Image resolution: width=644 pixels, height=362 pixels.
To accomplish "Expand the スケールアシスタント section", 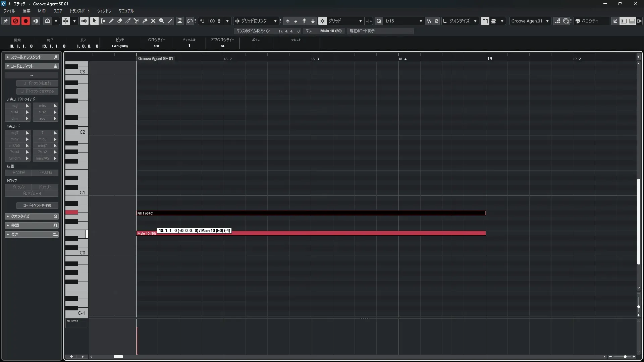I will coord(26,57).
